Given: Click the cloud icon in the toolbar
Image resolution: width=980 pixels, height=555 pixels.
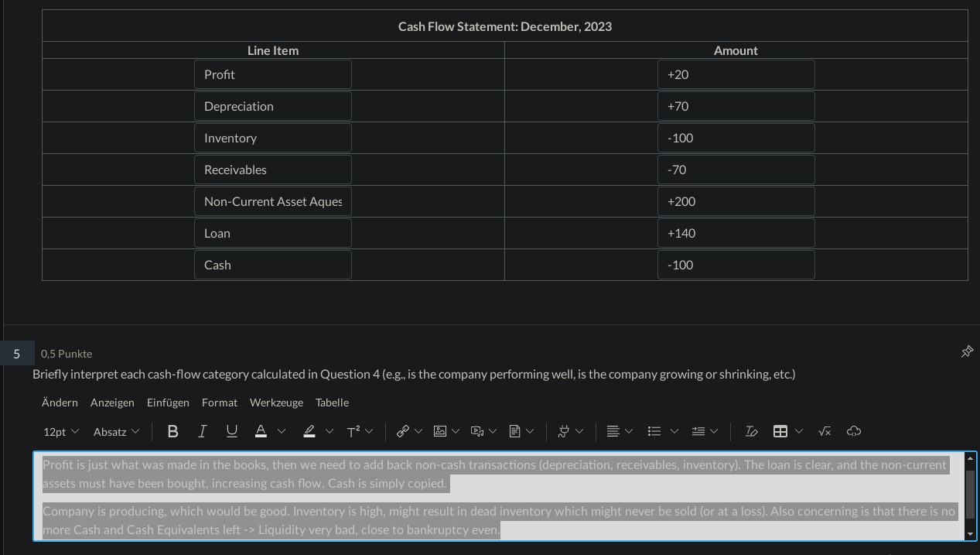Looking at the screenshot, I should pyautogui.click(x=854, y=431).
